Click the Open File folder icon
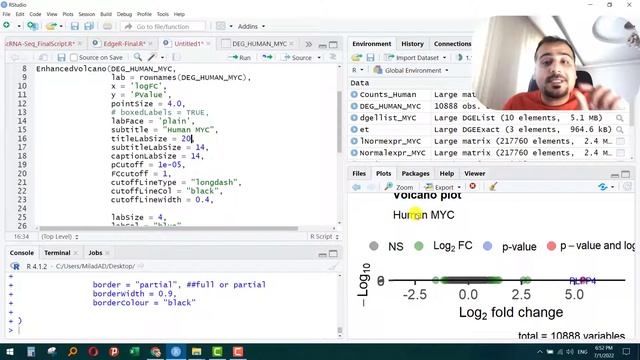This screenshot has height=360, width=640. tap(51, 26)
